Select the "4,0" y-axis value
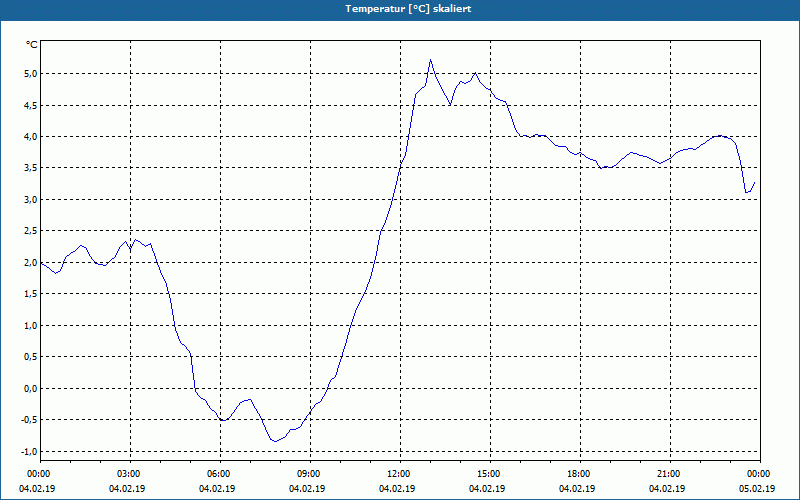The image size is (800, 500). coord(31,136)
